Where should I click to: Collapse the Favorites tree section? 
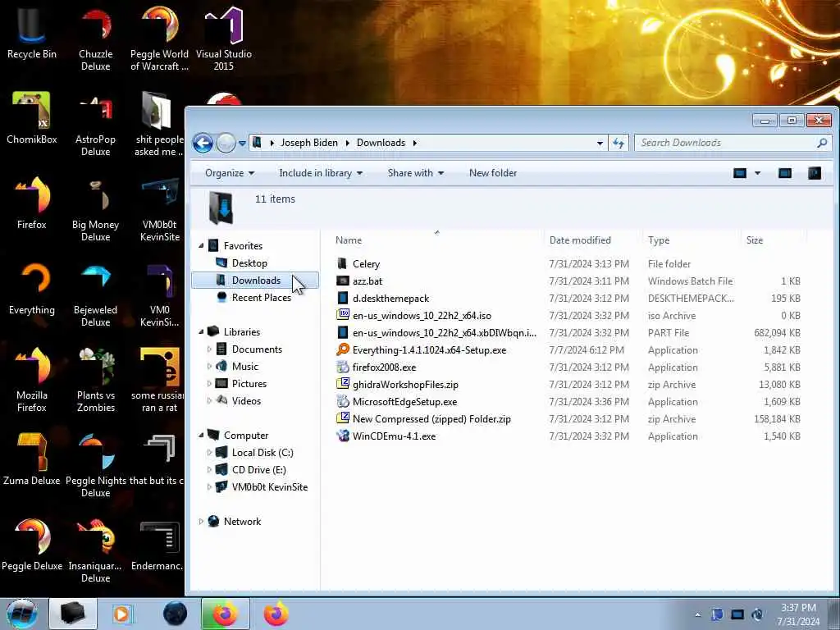(202, 246)
